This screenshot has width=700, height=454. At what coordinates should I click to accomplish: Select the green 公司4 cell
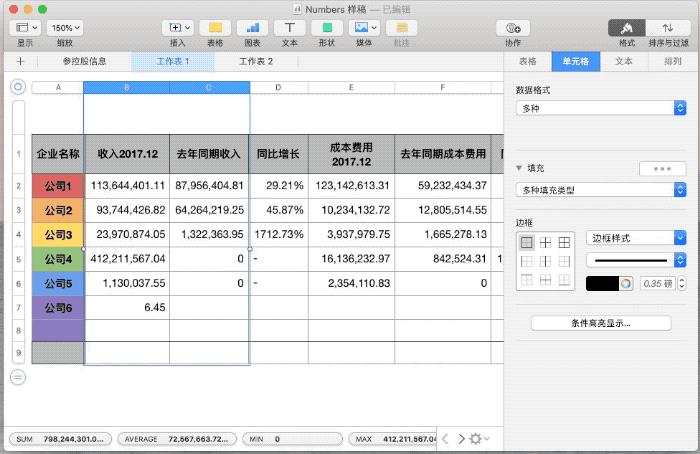coord(58,259)
